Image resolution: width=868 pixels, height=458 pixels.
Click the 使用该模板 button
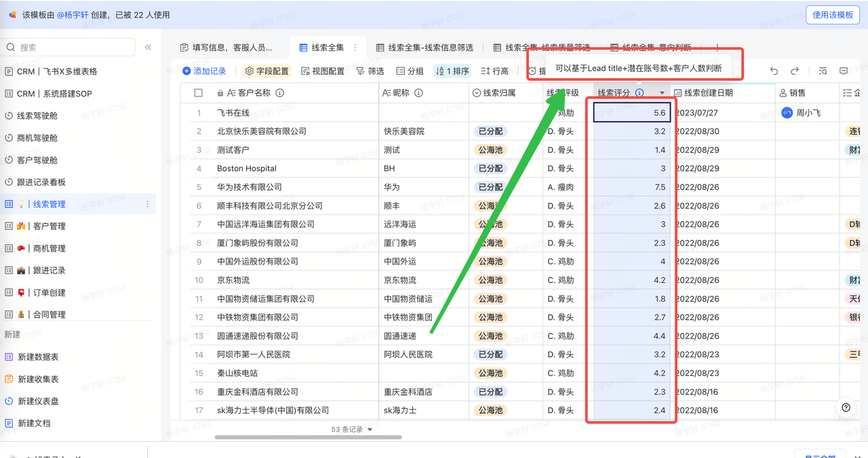(x=833, y=15)
